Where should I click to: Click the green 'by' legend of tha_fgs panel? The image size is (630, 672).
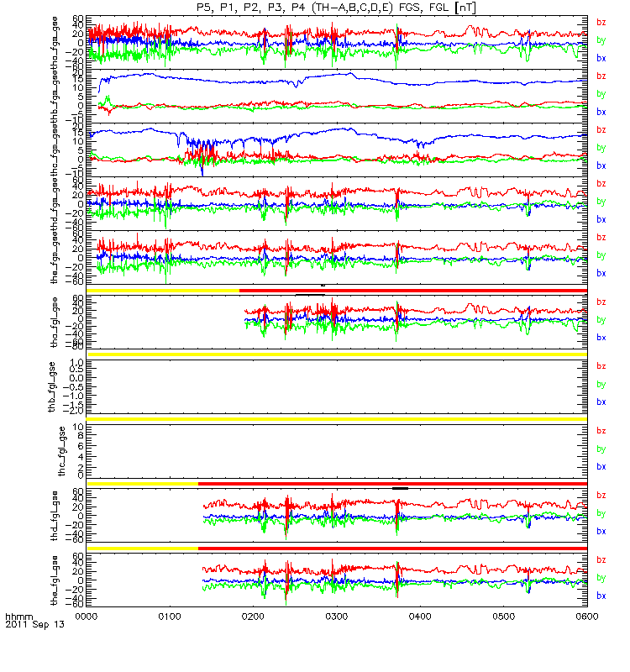(601, 40)
